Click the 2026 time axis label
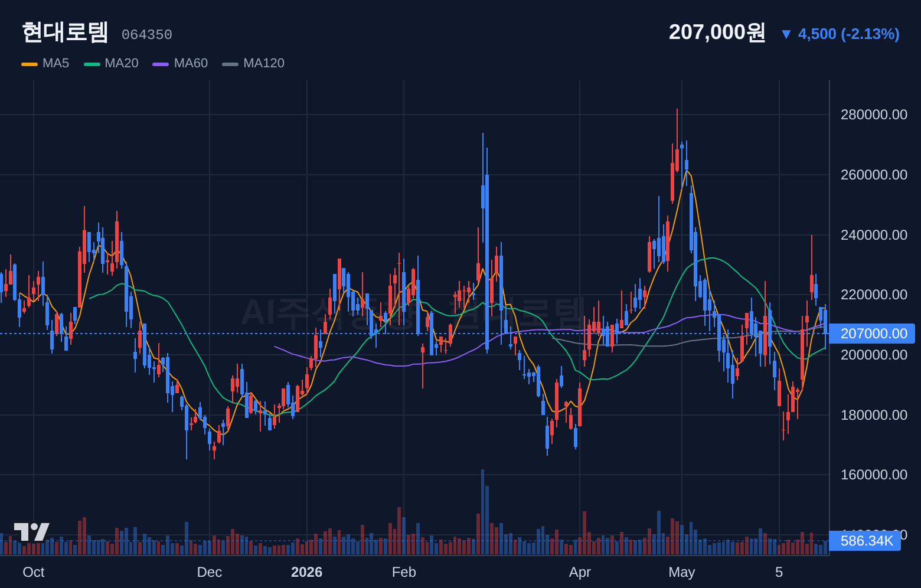The width and height of the screenshot is (921, 588). [x=307, y=572]
